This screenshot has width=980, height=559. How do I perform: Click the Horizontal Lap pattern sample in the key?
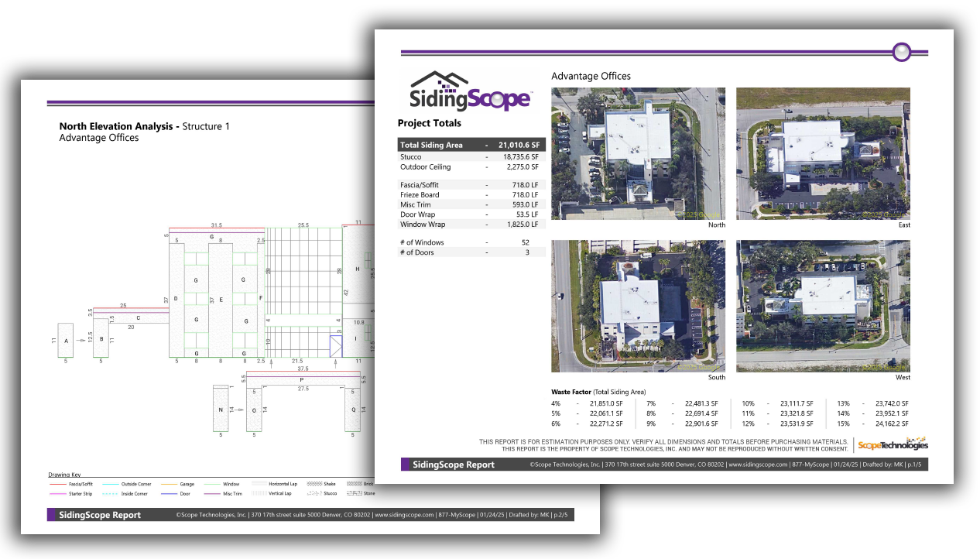coord(259,484)
